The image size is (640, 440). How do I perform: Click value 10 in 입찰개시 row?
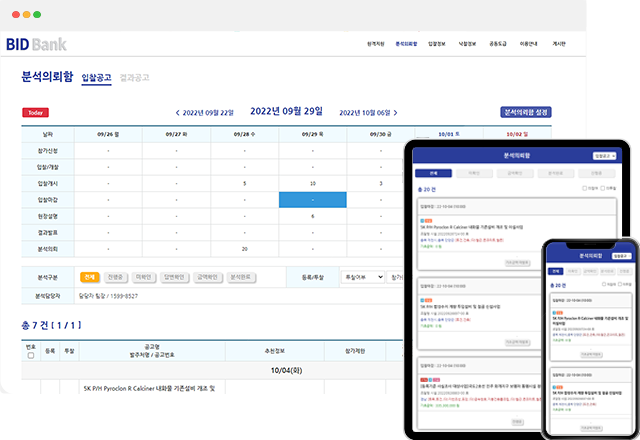pyautogui.click(x=313, y=184)
